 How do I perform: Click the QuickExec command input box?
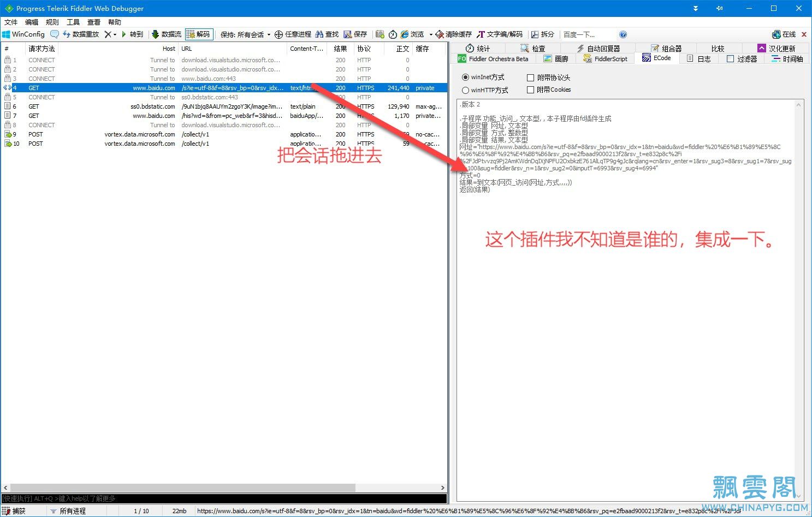[224, 498]
